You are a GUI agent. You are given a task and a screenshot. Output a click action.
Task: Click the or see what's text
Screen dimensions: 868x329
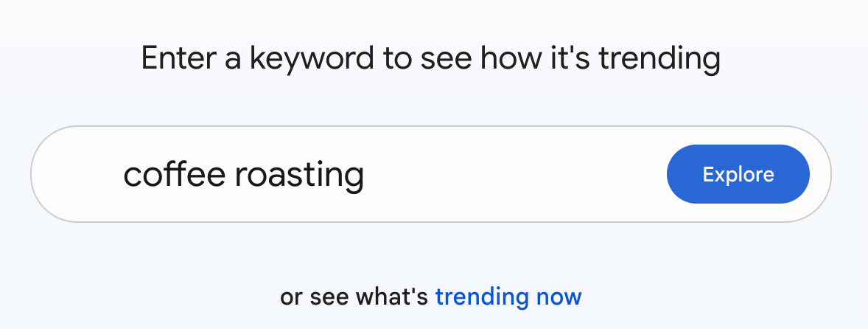[354, 297]
